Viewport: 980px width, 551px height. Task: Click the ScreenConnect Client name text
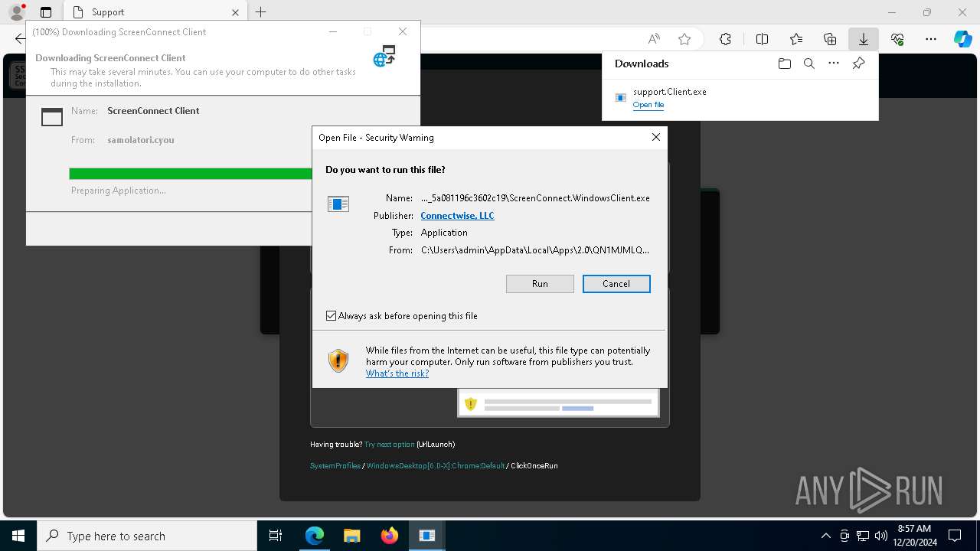click(x=153, y=111)
